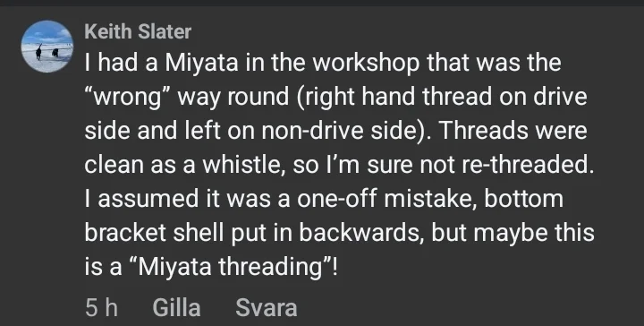Click the word "non-drive" in the comment

point(308,131)
